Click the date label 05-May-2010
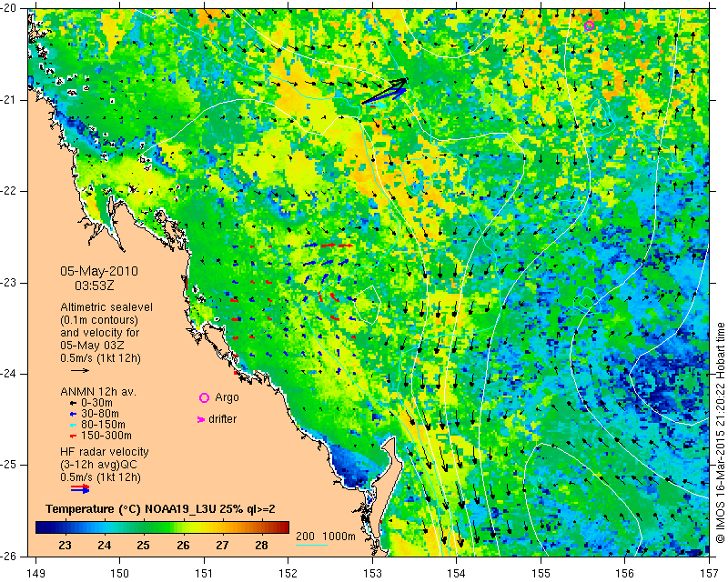 click(99, 271)
